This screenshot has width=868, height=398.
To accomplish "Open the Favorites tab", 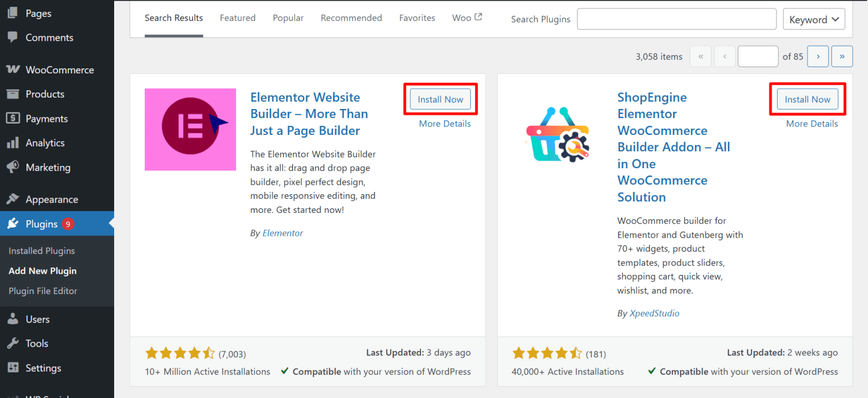I will (417, 18).
